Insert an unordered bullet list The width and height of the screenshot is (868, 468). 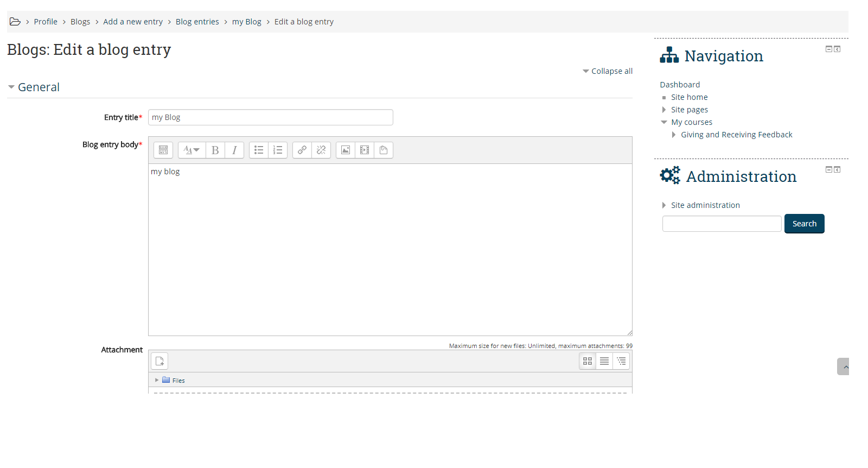(x=259, y=150)
